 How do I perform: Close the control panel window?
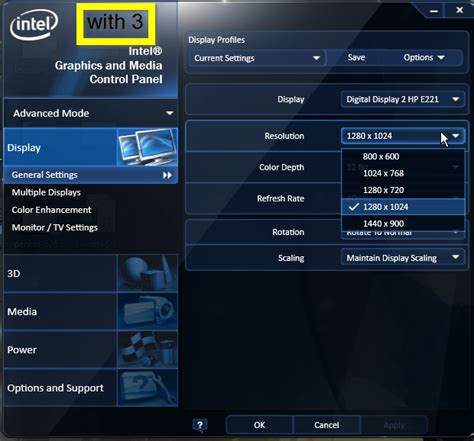click(459, 10)
